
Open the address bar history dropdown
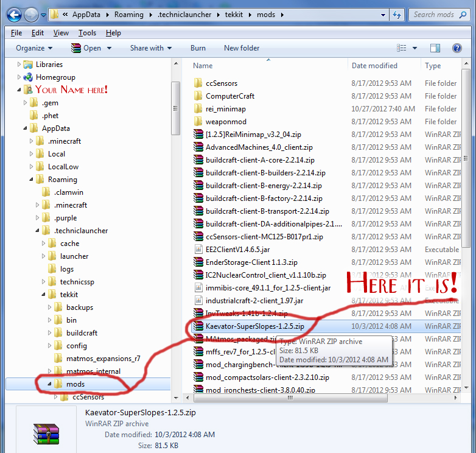pos(383,15)
